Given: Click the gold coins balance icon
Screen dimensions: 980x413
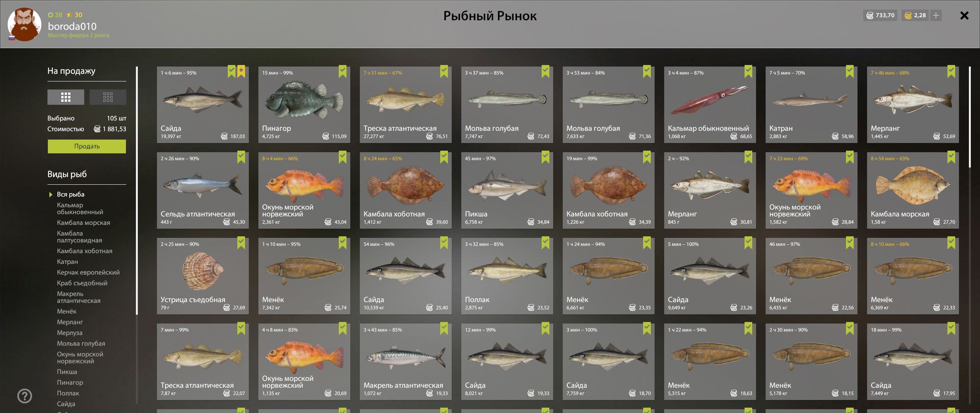Looking at the screenshot, I should [x=908, y=15].
